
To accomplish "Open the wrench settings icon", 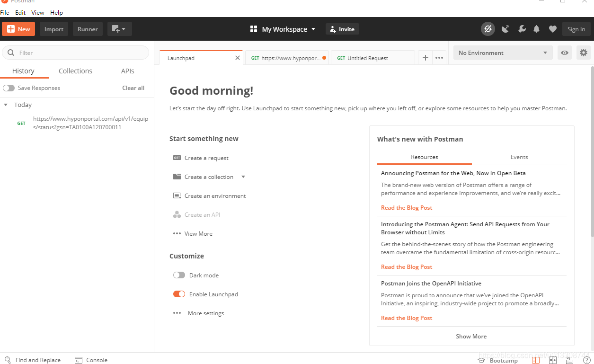I will pyautogui.click(x=522, y=29).
